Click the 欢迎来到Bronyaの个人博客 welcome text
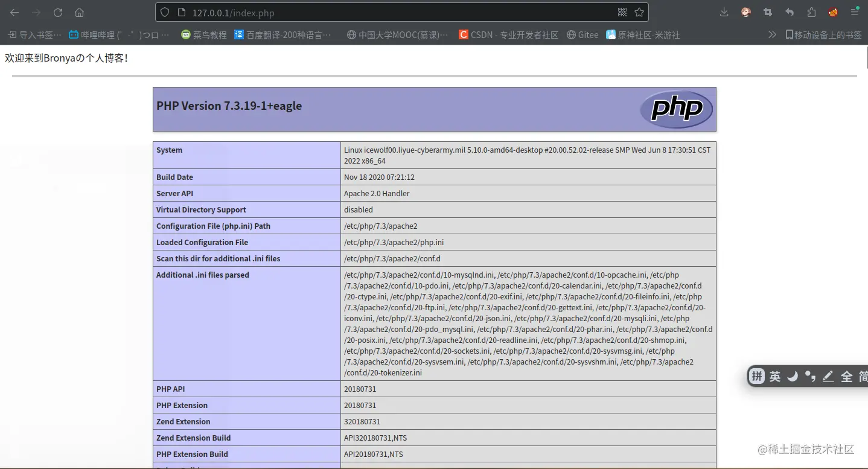Image resolution: width=868 pixels, height=469 pixels. pyautogui.click(x=66, y=58)
